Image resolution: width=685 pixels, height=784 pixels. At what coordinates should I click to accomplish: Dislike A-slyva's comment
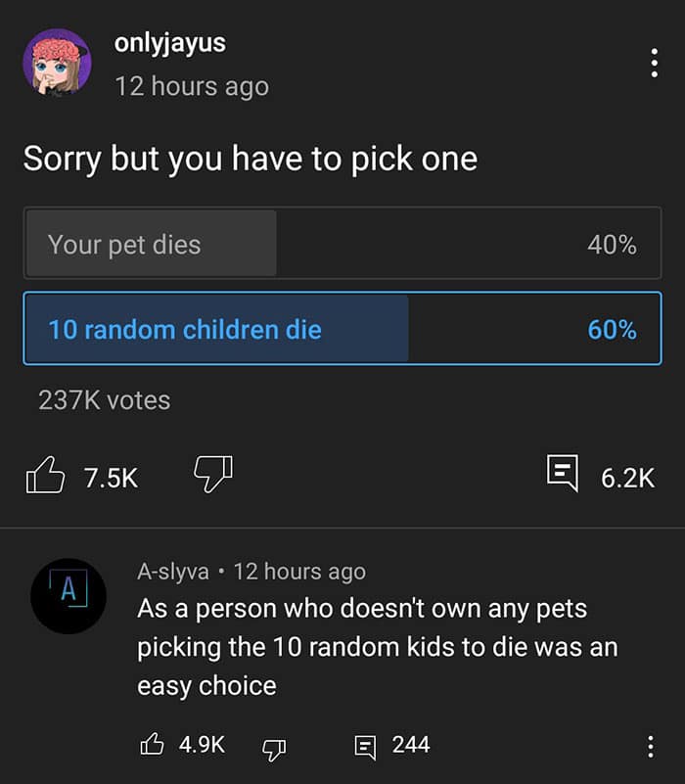[x=272, y=746]
